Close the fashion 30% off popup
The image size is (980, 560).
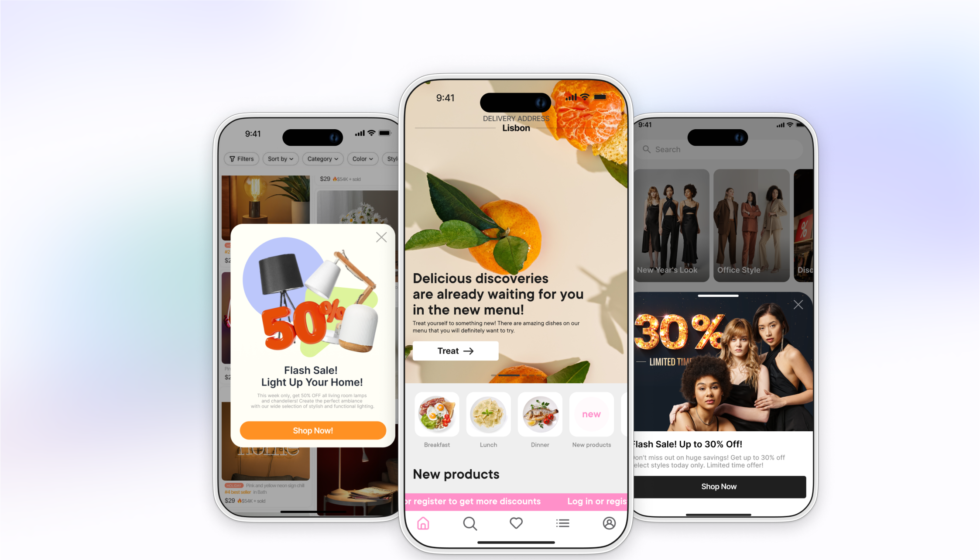pyautogui.click(x=798, y=304)
